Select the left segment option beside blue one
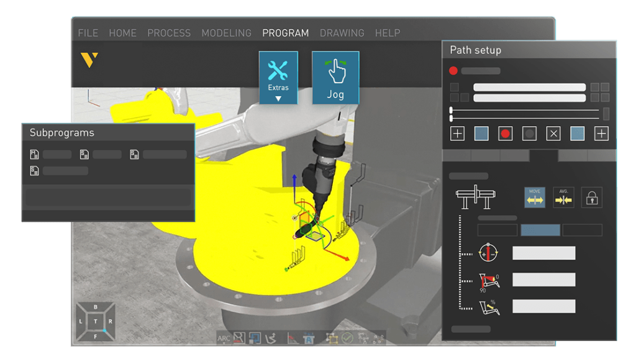Screen dimensions: 636x364 [497, 230]
